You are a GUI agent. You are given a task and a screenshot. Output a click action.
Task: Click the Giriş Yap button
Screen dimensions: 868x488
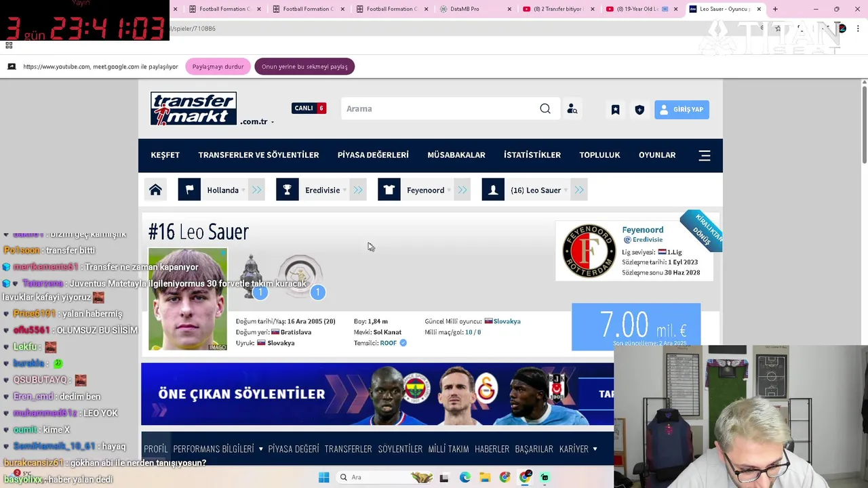click(682, 109)
